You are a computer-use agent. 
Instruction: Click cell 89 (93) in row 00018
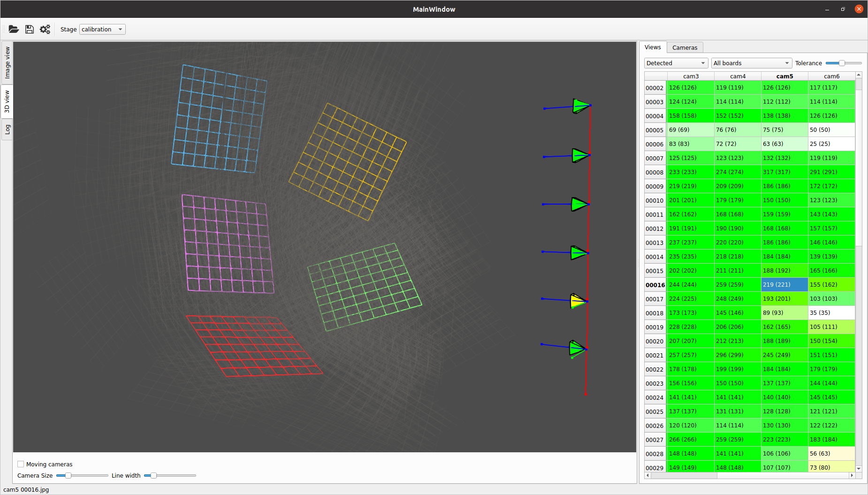click(784, 312)
